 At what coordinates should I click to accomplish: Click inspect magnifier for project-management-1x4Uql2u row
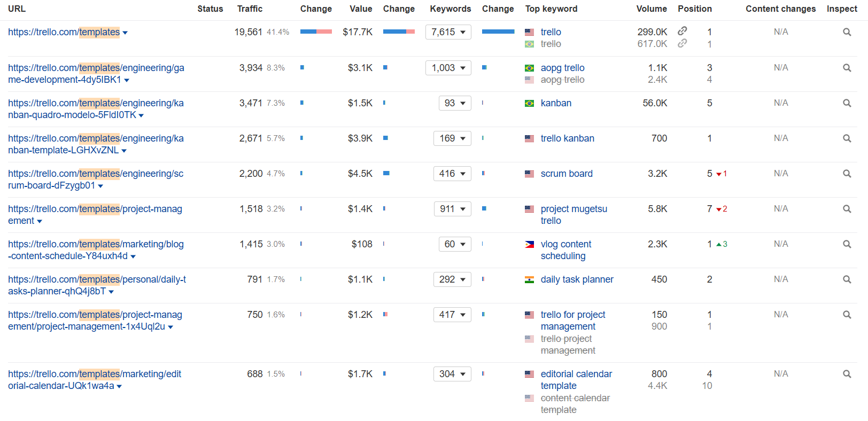click(x=847, y=315)
